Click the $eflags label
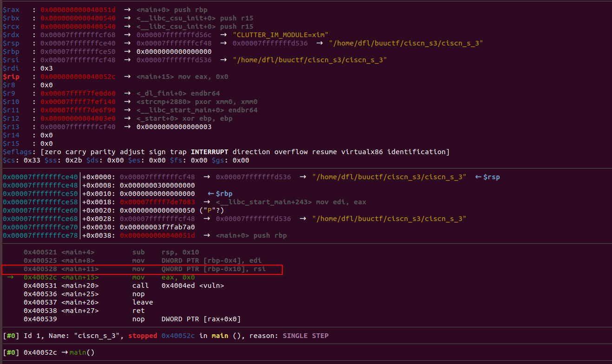This screenshot has width=612, height=364. [x=17, y=152]
